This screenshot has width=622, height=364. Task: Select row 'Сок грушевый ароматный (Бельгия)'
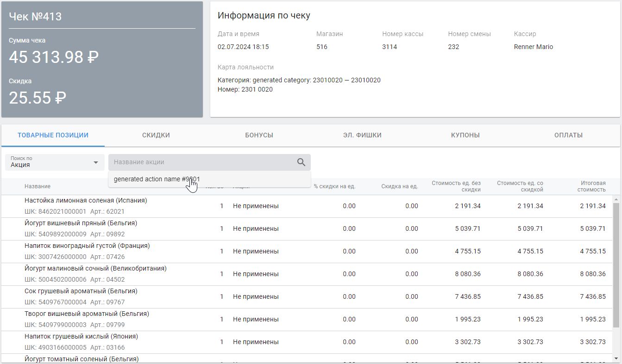point(307,297)
